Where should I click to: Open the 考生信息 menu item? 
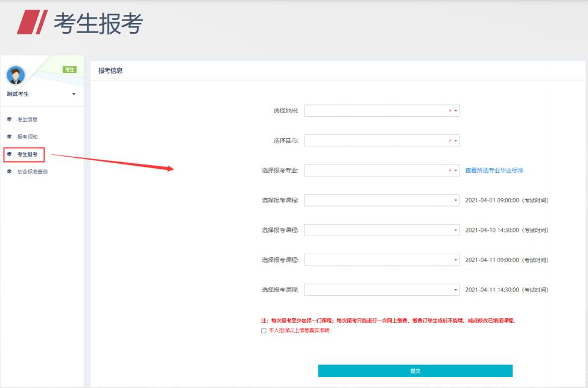point(28,120)
